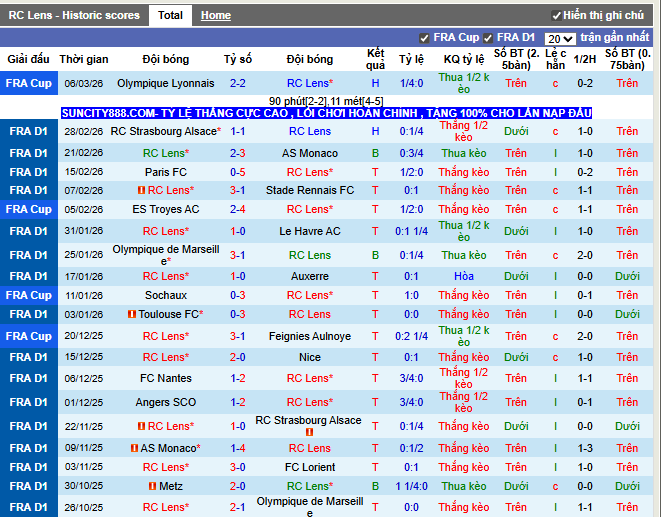Toggle the Hiển thị ghi chú checkbox
The height and width of the screenshot is (517, 661).
[557, 16]
